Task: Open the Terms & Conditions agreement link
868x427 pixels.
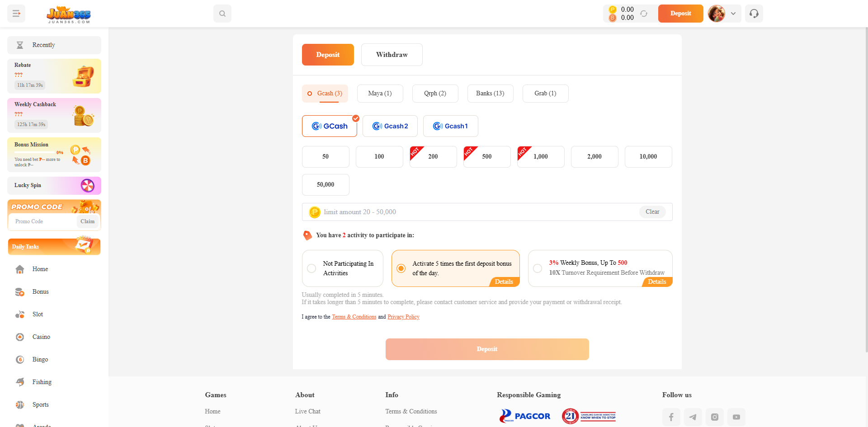Action: coord(354,317)
